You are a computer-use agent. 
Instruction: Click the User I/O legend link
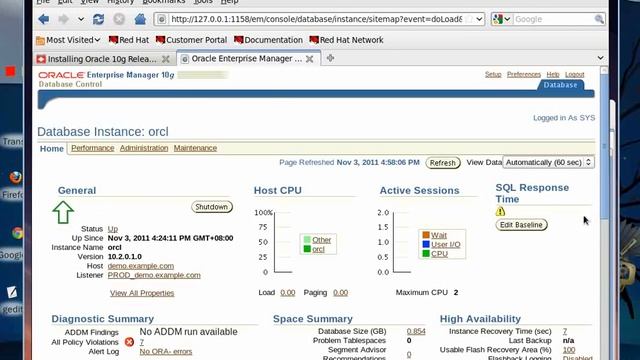446,244
